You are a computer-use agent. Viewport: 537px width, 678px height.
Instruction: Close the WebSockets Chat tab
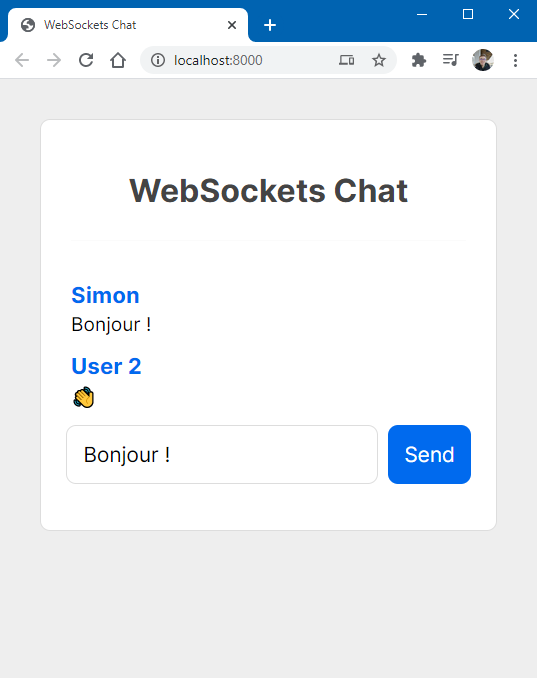point(232,25)
